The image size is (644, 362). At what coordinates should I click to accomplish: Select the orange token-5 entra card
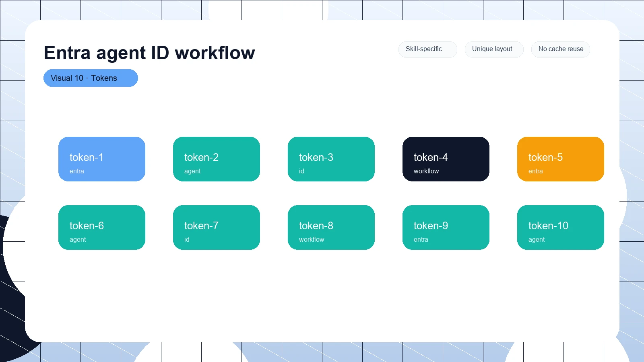click(561, 159)
